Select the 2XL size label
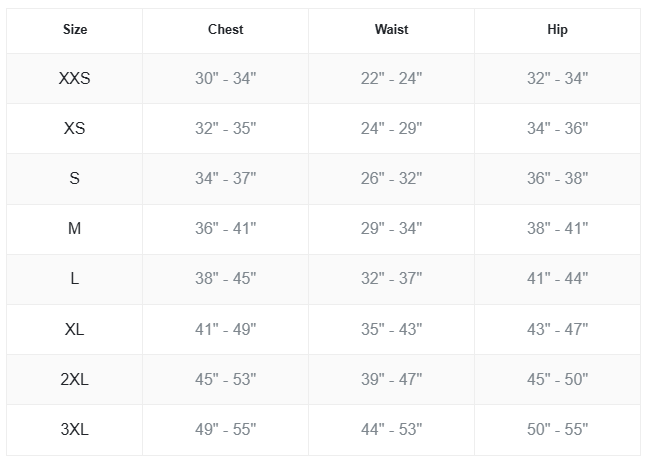649x462 pixels. (x=75, y=379)
